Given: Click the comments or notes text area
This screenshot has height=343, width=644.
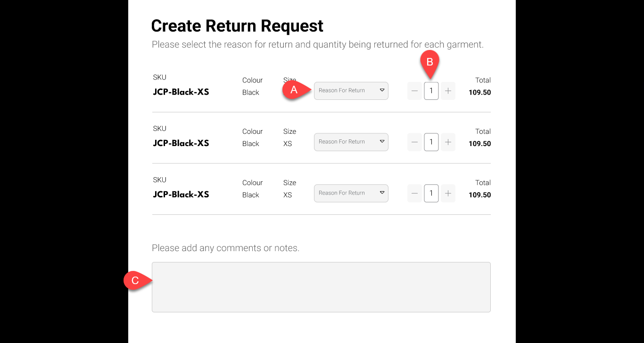Looking at the screenshot, I should point(321,287).
